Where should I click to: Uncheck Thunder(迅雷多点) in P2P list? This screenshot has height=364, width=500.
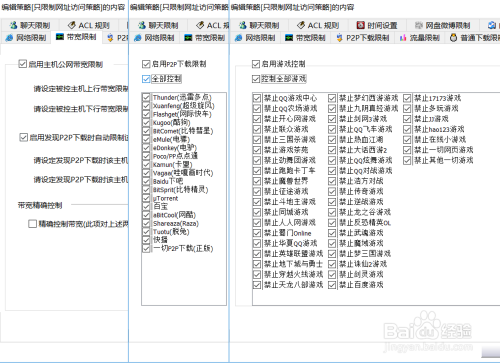click(146, 97)
